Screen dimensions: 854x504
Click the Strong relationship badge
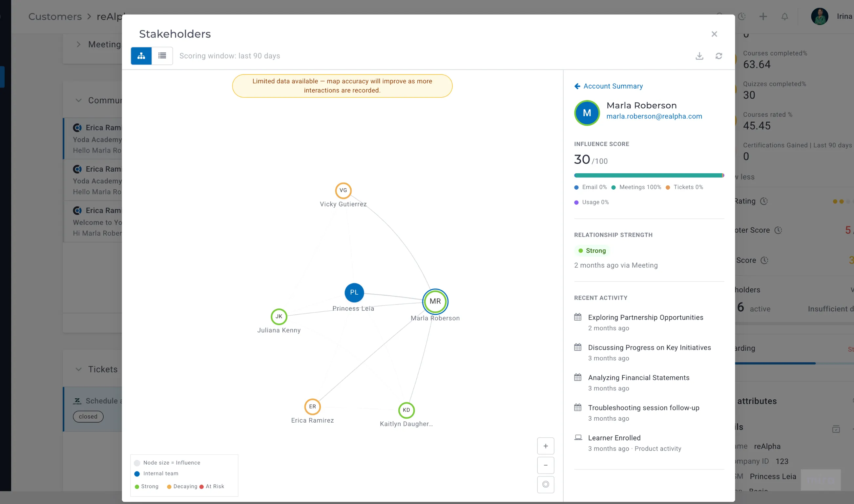[592, 251]
